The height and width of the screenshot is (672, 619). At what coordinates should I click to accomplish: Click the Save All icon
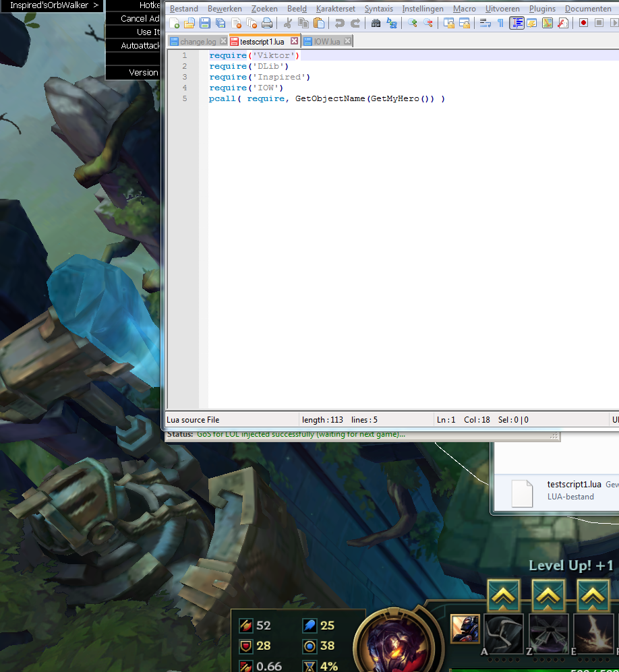tap(220, 23)
